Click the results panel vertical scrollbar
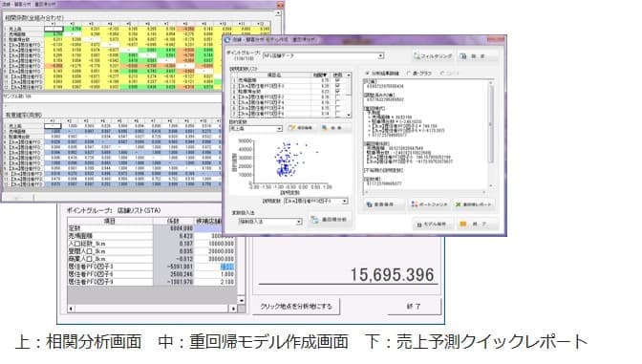Screen dimensions: 642x364 point(491,135)
